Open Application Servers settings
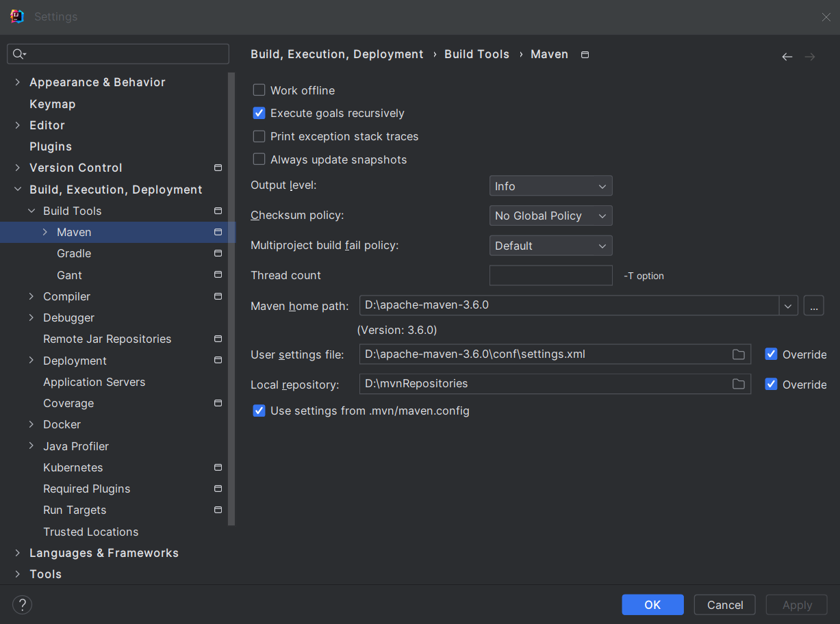Viewport: 840px width, 624px height. click(x=94, y=382)
